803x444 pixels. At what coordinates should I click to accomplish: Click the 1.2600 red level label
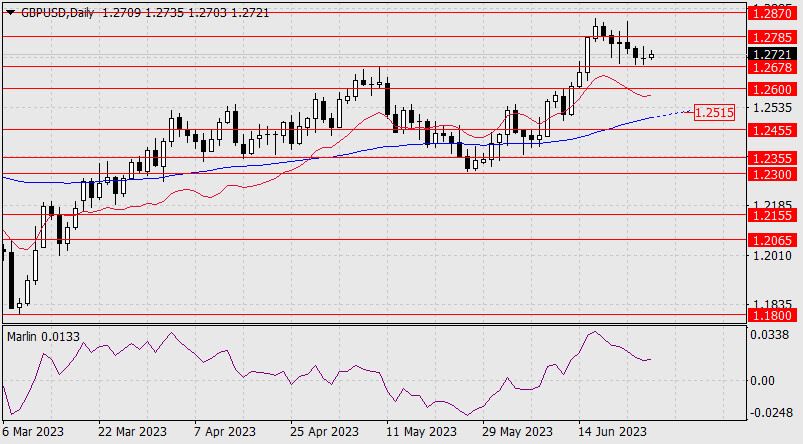pyautogui.click(x=771, y=88)
